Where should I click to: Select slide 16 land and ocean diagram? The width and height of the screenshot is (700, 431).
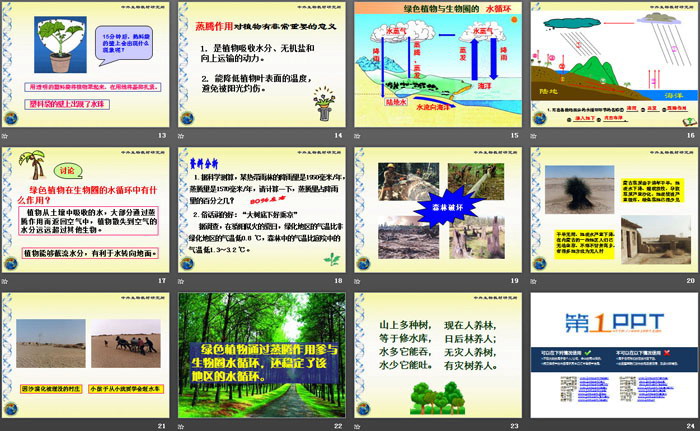(614, 65)
